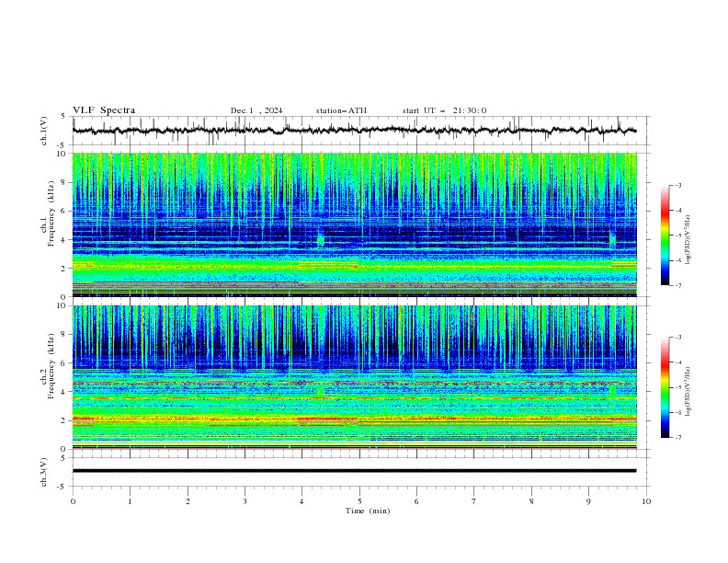Click the "start UT = 21:30:0" label

click(x=444, y=110)
